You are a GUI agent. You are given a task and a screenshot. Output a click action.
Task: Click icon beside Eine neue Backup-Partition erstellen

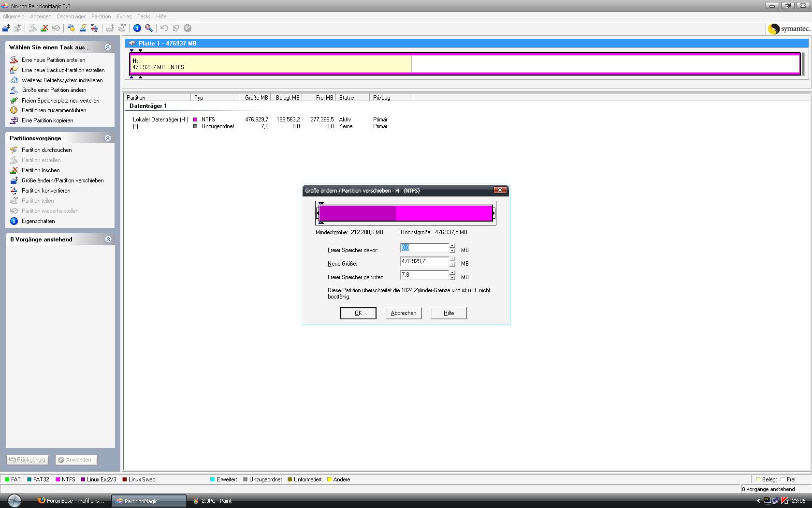pyautogui.click(x=14, y=70)
